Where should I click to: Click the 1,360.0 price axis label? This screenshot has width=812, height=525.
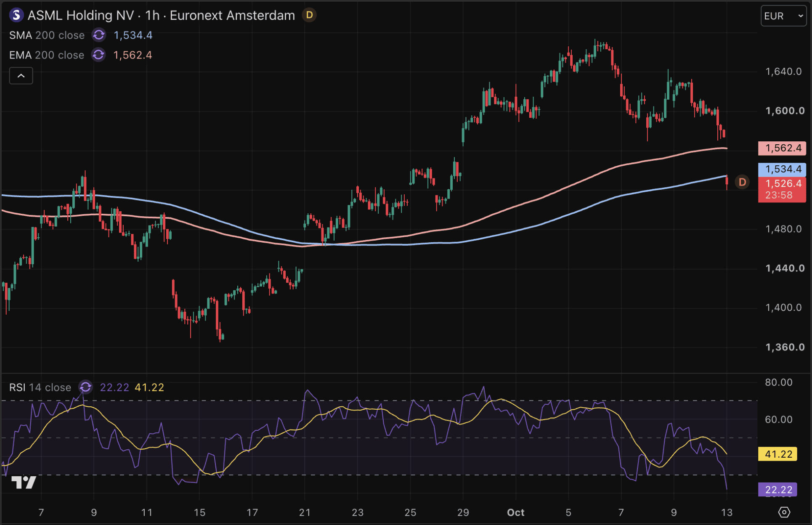click(785, 347)
